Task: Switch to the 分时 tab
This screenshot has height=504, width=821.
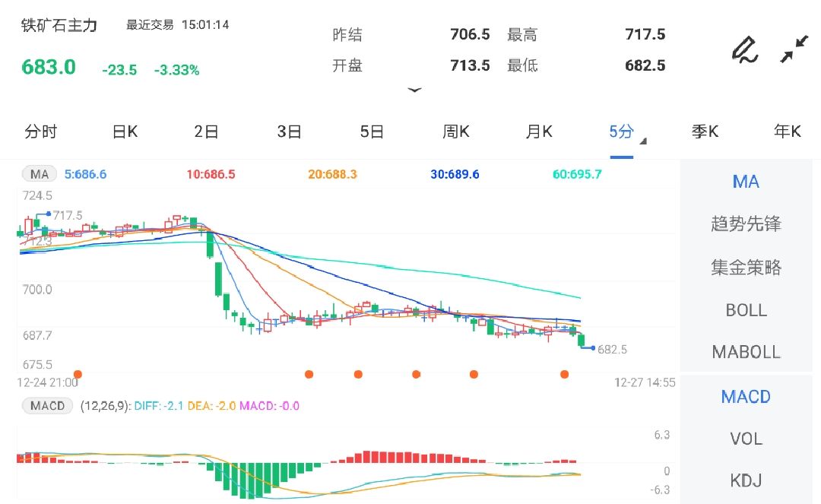Action: (x=41, y=132)
